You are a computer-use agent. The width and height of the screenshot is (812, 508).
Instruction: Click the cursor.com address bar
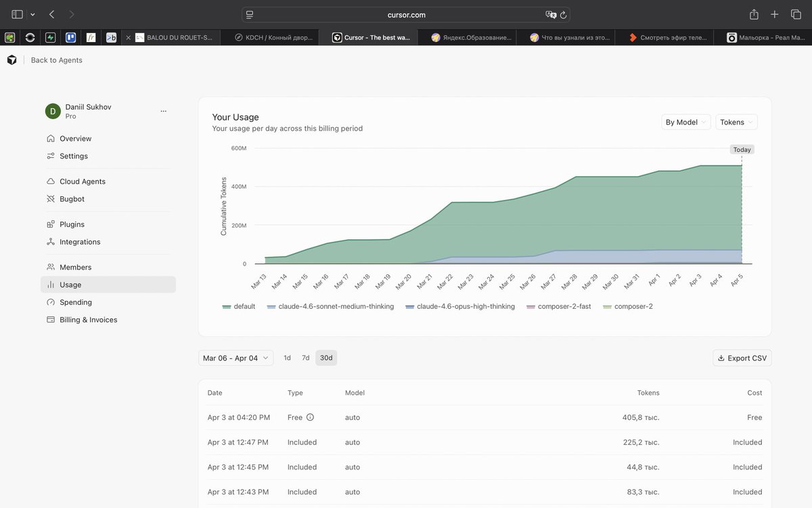coord(406,14)
